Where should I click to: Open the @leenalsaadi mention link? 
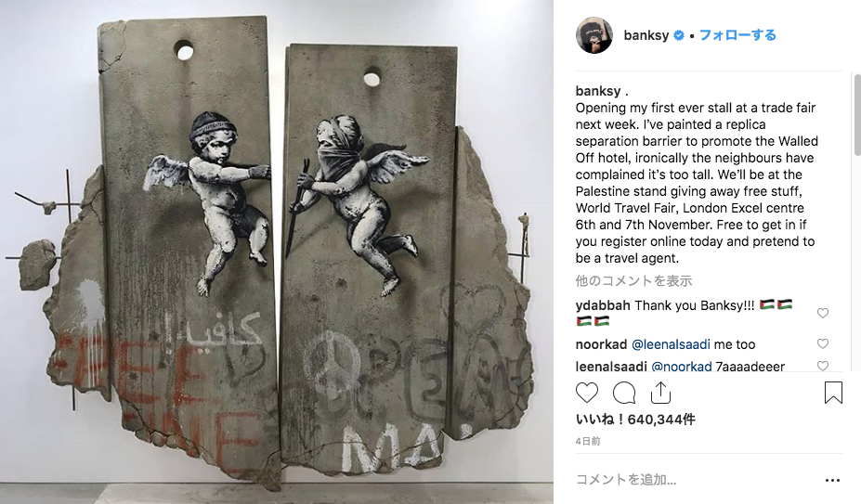click(671, 344)
